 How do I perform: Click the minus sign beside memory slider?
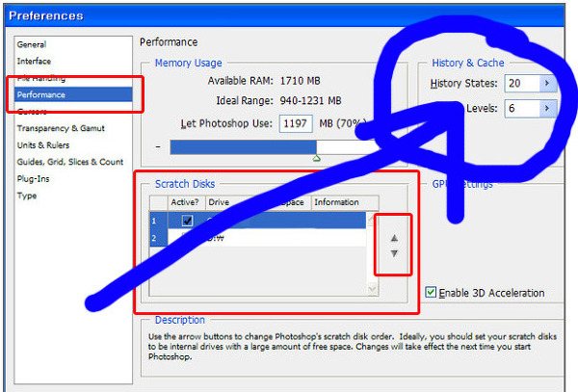[158, 147]
